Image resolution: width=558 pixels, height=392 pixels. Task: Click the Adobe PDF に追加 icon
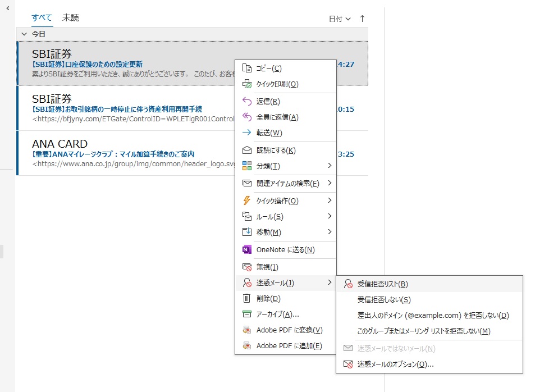point(246,345)
